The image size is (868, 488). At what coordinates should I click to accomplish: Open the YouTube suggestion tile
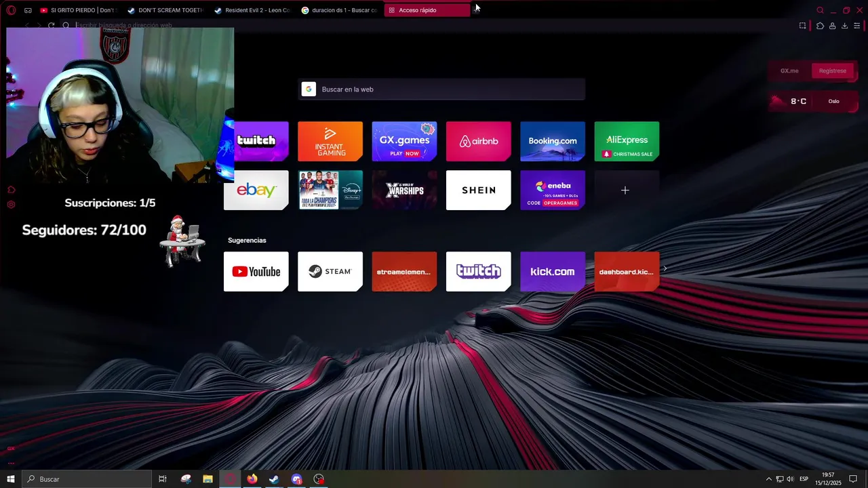[256, 271]
